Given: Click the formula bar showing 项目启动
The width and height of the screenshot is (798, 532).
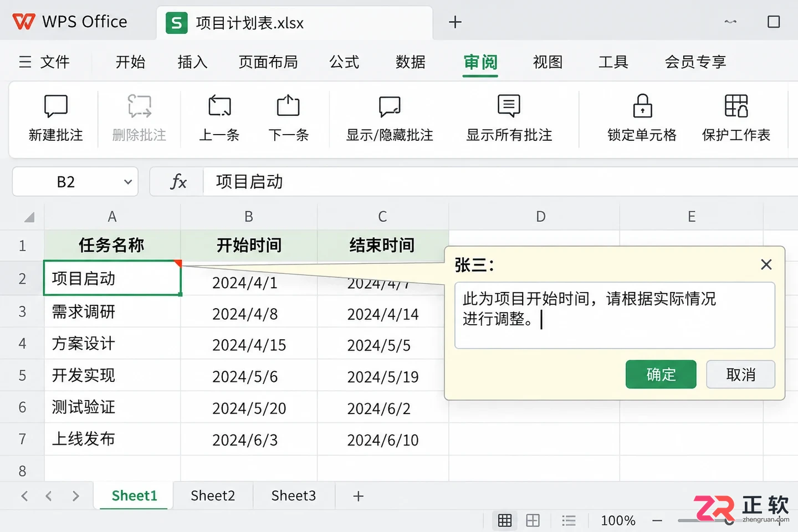Looking at the screenshot, I should (x=501, y=181).
